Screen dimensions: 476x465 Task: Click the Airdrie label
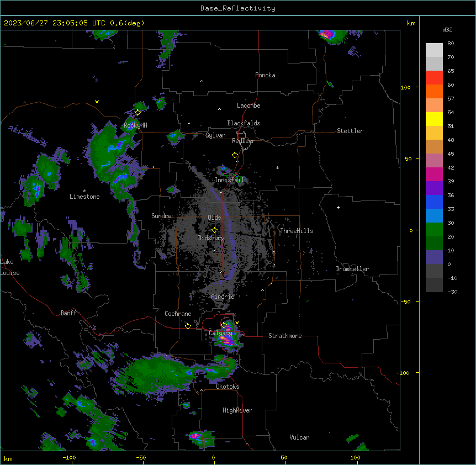(223, 297)
